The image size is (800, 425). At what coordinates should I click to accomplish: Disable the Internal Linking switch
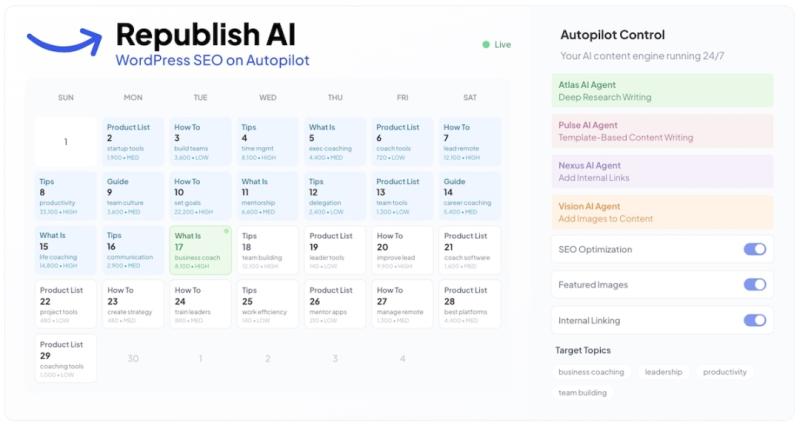point(754,321)
